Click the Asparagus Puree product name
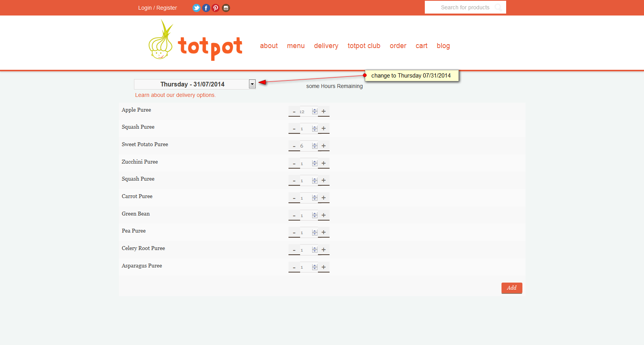The width and height of the screenshot is (644, 345). pos(142,266)
